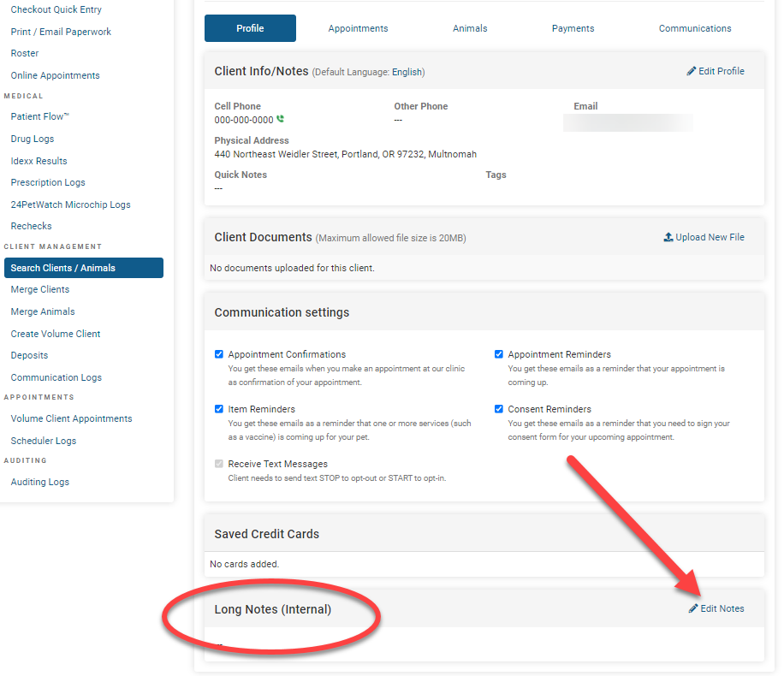
Task: Click the pencil icon beside Edit Notes
Action: click(693, 608)
